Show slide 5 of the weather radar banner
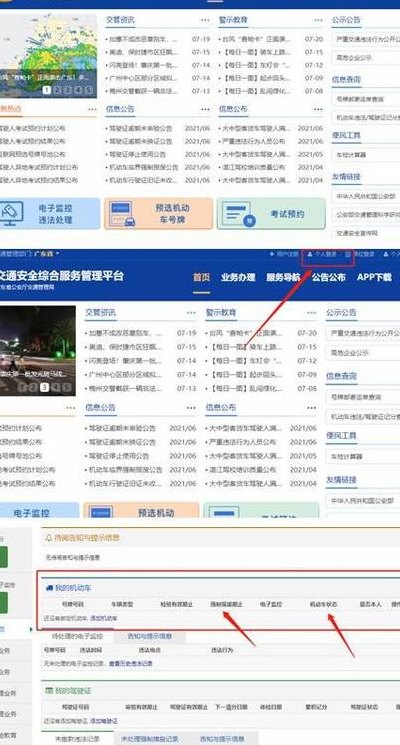The height and width of the screenshot is (745, 400). [x=89, y=90]
